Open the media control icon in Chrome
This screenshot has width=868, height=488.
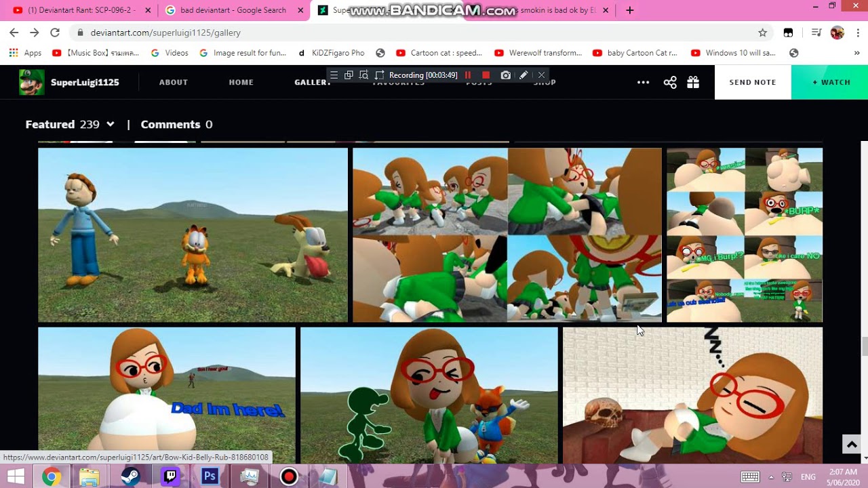point(816,33)
